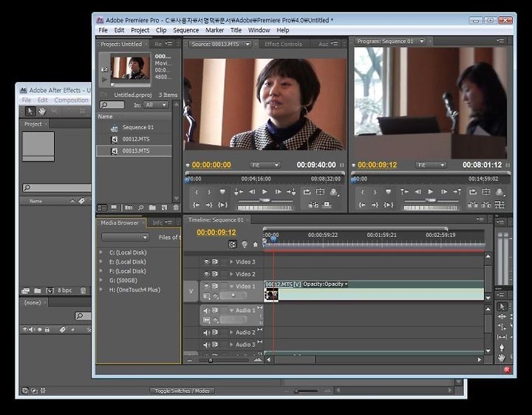The width and height of the screenshot is (532, 415).
Task: Set Out point in Source monitor
Action: pos(209,192)
